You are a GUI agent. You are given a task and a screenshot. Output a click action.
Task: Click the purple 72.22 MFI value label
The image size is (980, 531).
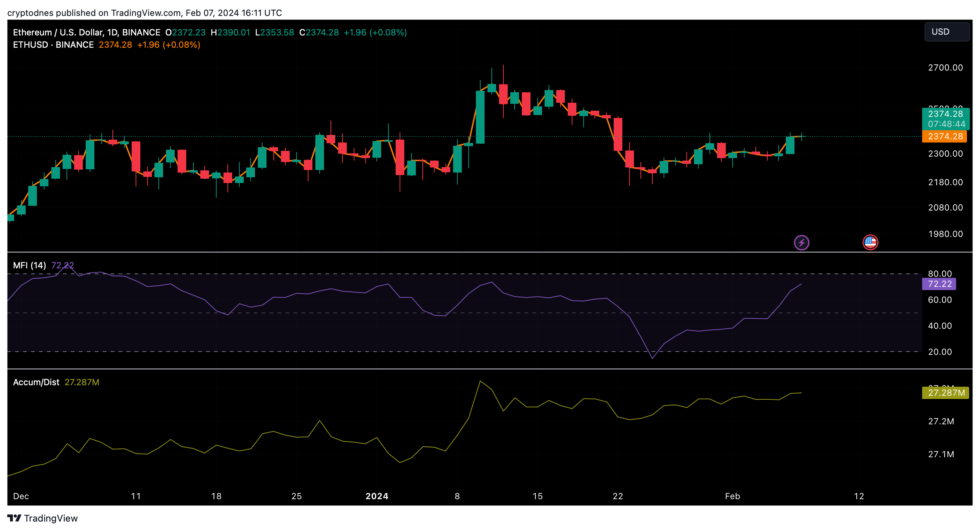(x=939, y=284)
